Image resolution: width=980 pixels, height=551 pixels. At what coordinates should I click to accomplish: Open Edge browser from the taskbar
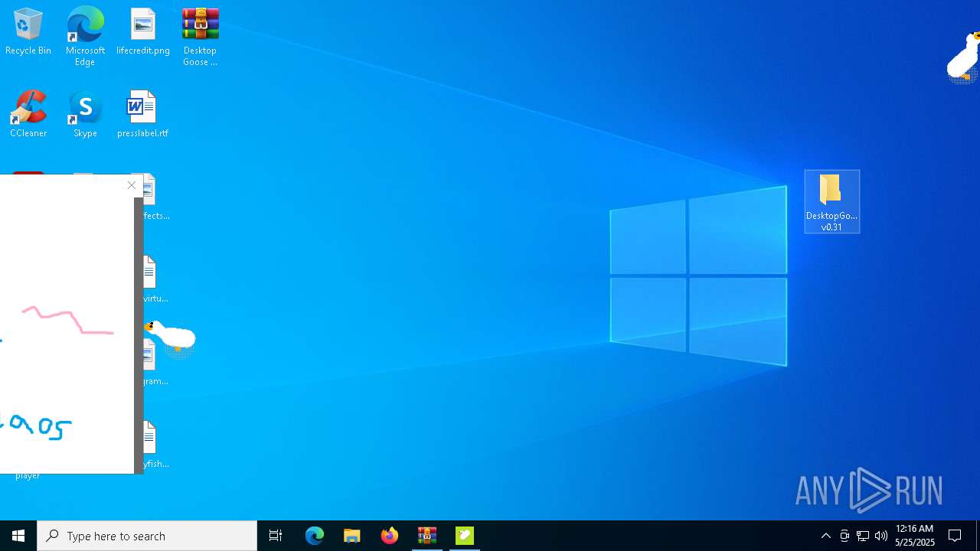click(315, 536)
